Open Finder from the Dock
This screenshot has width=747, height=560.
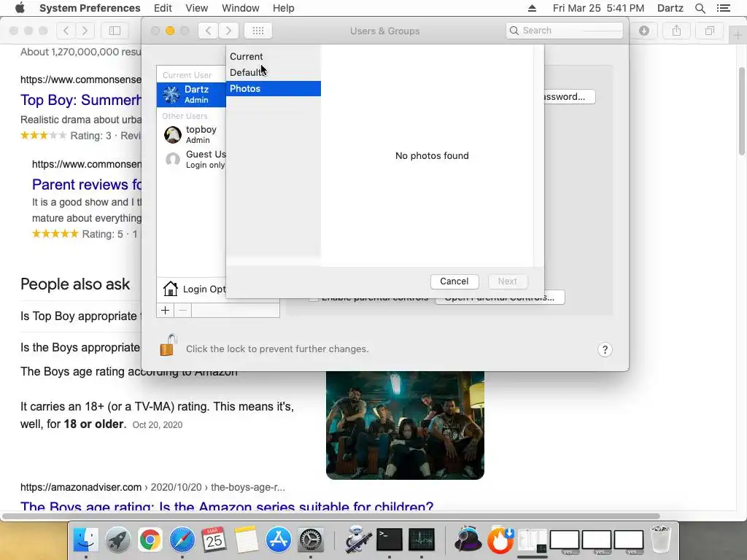[x=86, y=540]
